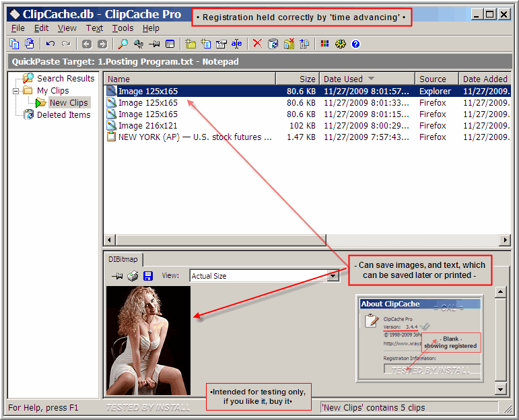This screenshot has height=420, width=519.
Task: Click pushpin icon in DIBitmap preview pane
Action: pos(117,276)
